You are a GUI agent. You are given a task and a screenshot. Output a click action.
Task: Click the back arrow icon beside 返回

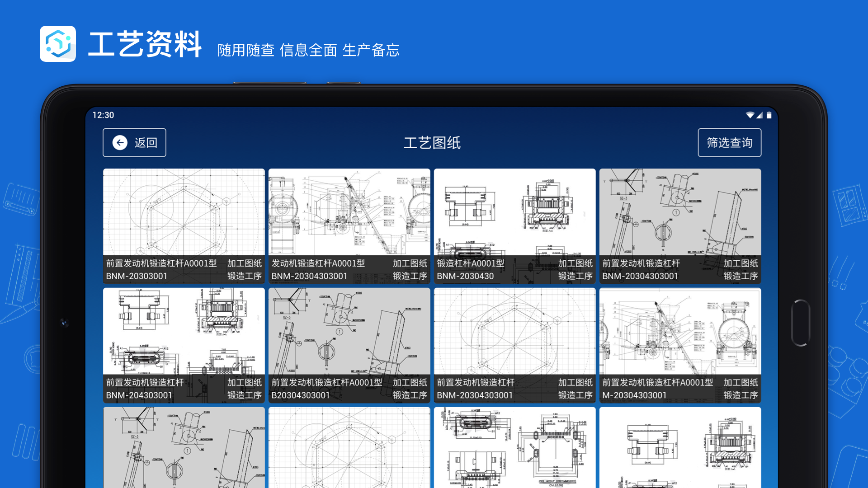tap(119, 142)
